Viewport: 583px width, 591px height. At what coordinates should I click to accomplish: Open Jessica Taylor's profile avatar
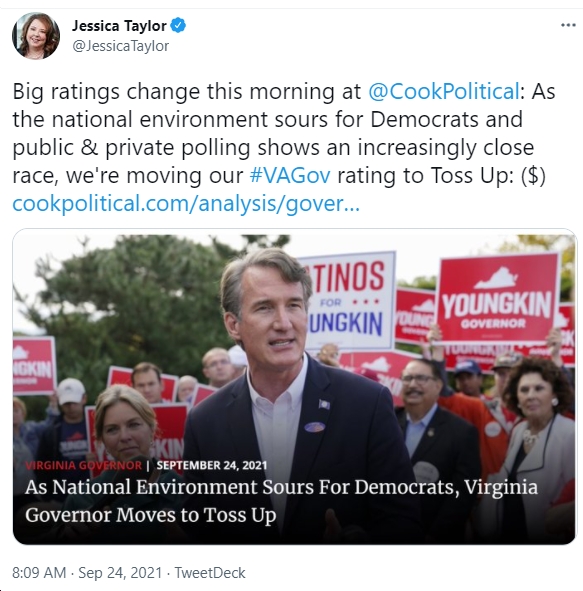pyautogui.click(x=36, y=36)
